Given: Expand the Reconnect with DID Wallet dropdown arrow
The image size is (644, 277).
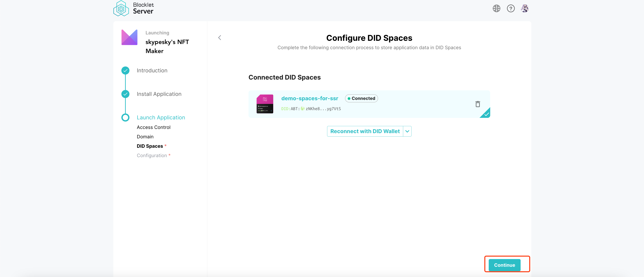Looking at the screenshot, I should tap(407, 131).
